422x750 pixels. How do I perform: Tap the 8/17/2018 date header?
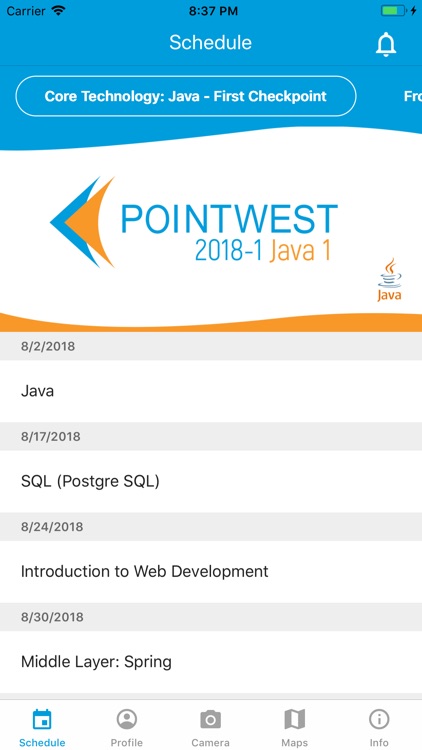211,436
